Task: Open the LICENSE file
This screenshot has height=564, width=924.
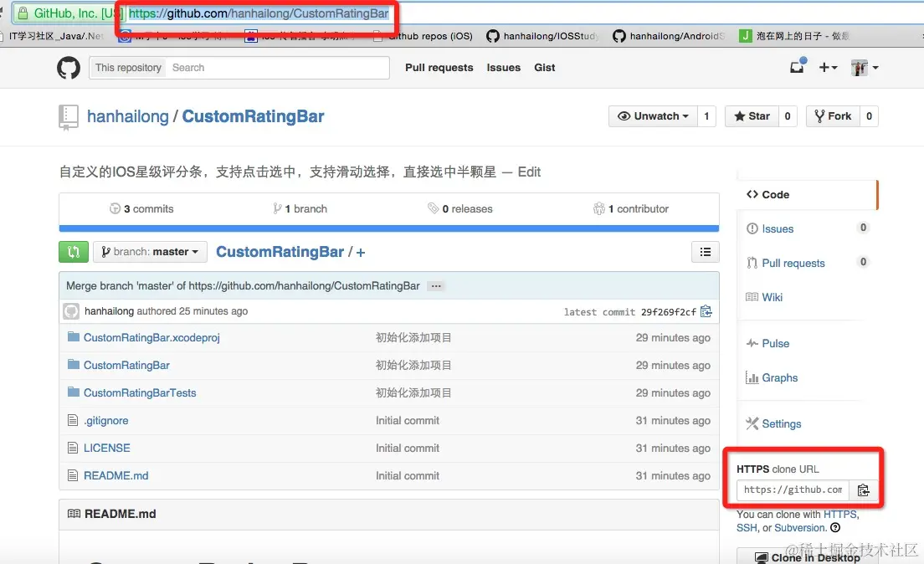Action: (106, 448)
